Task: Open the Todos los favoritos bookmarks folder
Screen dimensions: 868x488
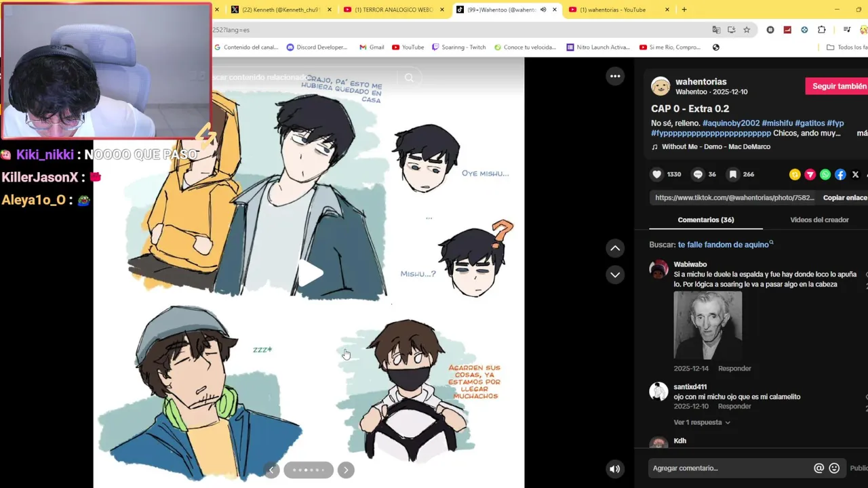Action: point(847,47)
